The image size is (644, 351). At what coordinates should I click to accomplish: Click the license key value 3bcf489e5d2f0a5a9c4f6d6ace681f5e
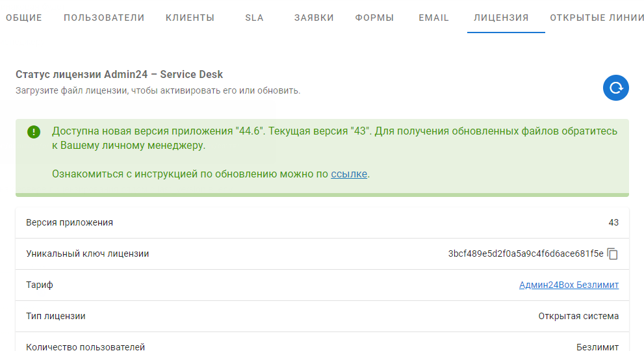point(526,253)
